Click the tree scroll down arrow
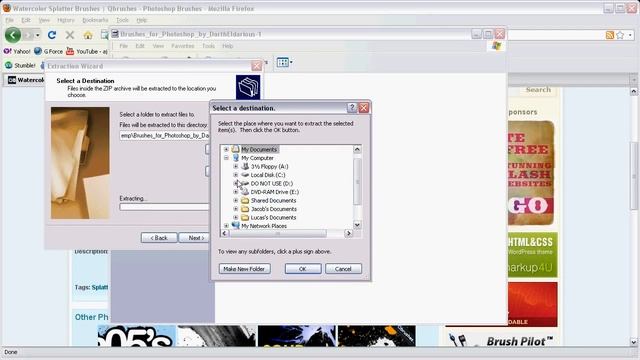Image resolution: width=640 pixels, height=360 pixels. click(357, 224)
